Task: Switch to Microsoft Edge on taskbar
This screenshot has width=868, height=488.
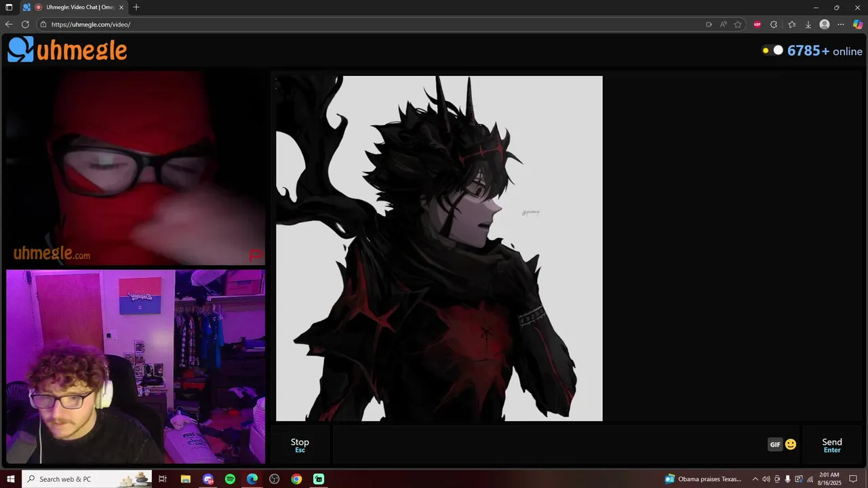Action: [x=252, y=479]
